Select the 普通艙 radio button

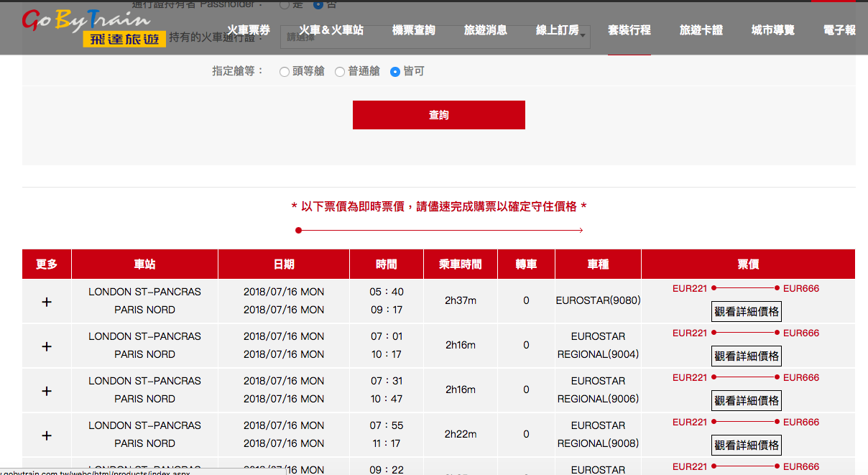tap(340, 72)
